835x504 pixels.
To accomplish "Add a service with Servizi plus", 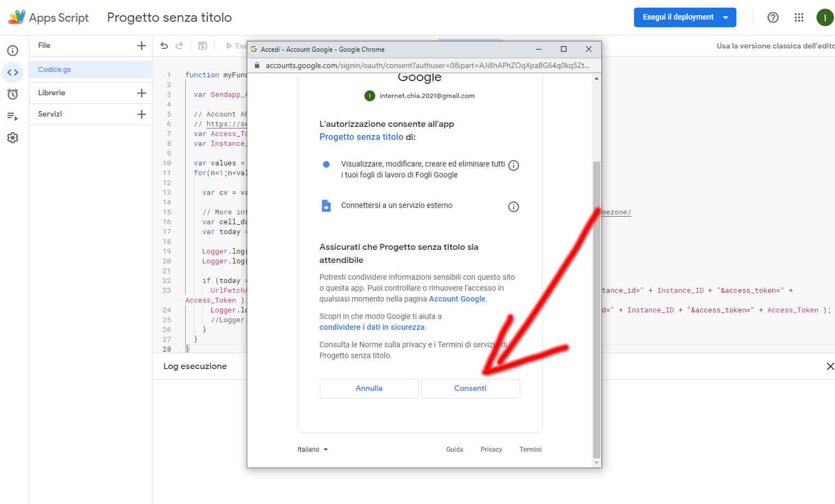I will (x=142, y=114).
